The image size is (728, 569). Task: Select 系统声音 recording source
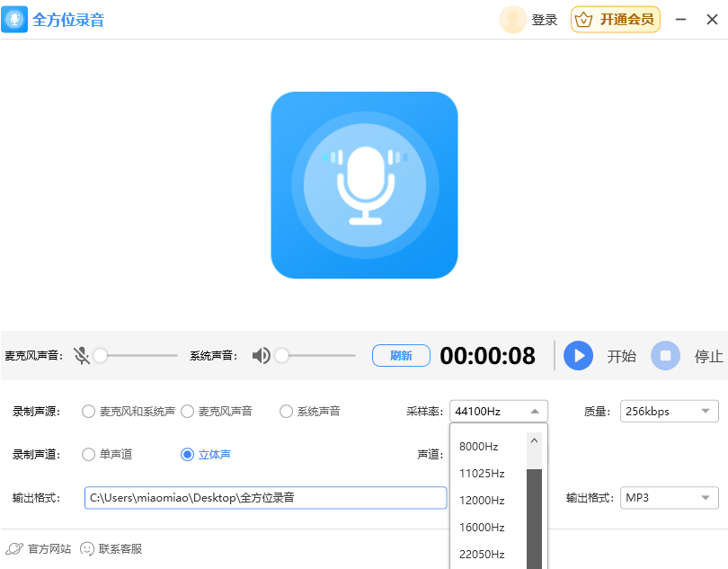pyautogui.click(x=310, y=412)
